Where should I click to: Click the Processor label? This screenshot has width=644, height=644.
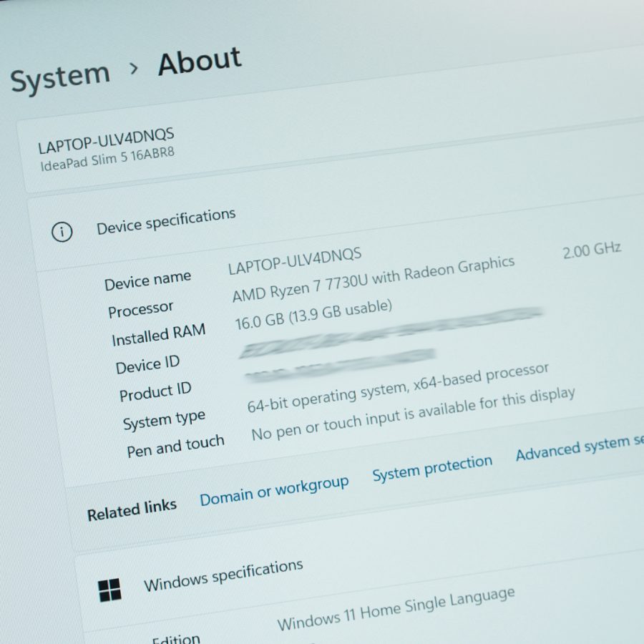point(140,309)
